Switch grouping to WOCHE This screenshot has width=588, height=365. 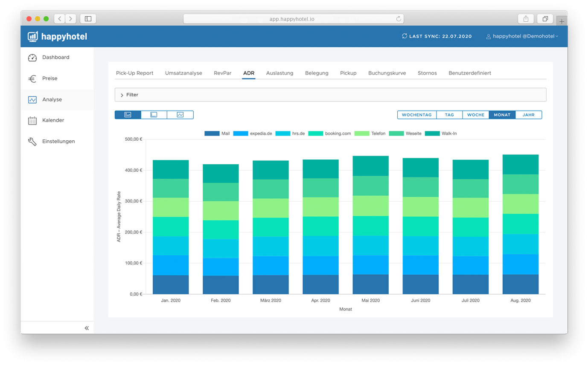point(476,115)
